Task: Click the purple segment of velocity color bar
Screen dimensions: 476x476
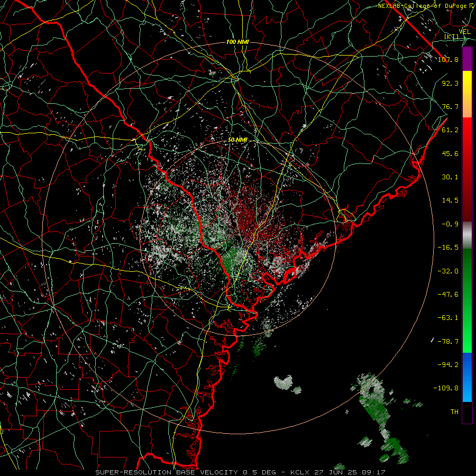Action: coord(467,59)
